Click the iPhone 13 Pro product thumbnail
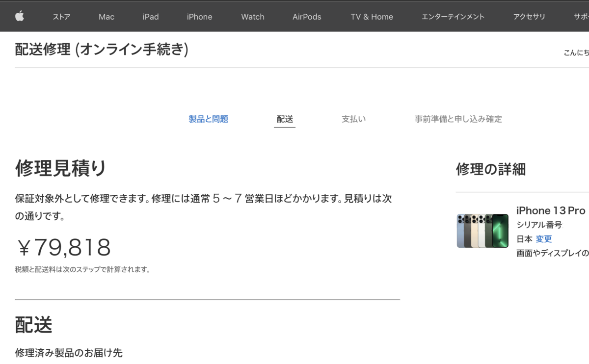589x364 pixels. click(482, 231)
